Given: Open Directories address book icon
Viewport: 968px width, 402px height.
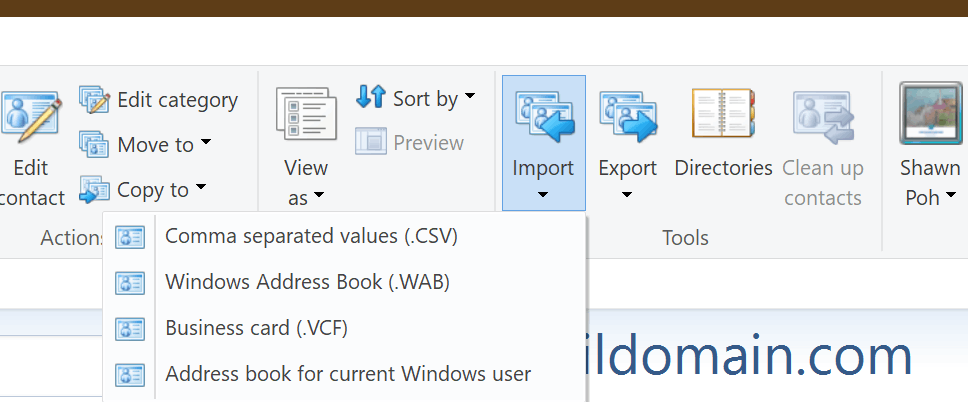Looking at the screenshot, I should coord(723,113).
